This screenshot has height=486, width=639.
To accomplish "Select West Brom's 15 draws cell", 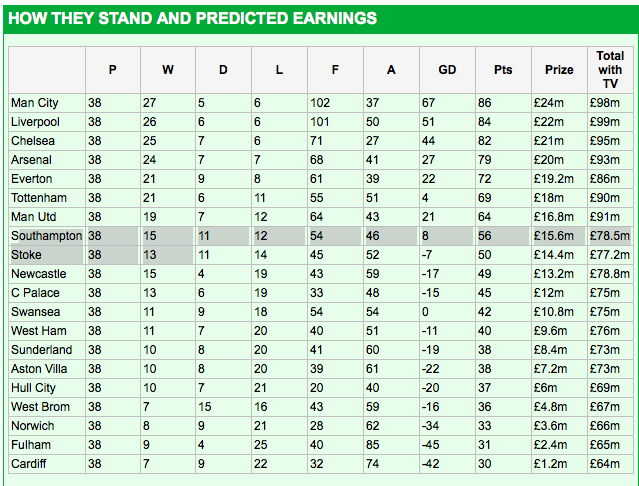I will coord(223,407).
